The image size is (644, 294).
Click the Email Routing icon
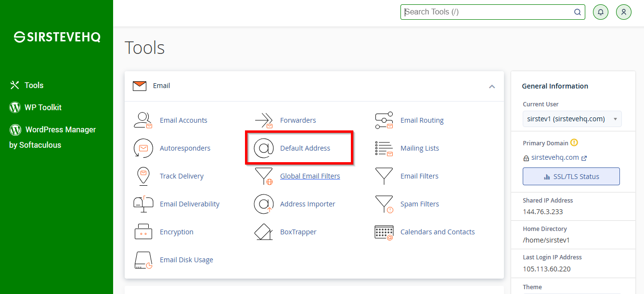coord(384,120)
